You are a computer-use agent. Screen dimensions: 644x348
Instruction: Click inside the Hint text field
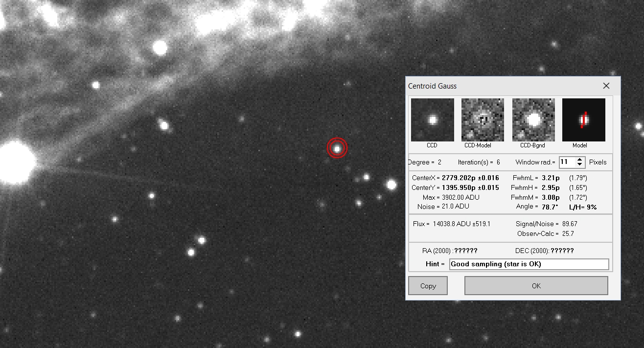click(529, 264)
